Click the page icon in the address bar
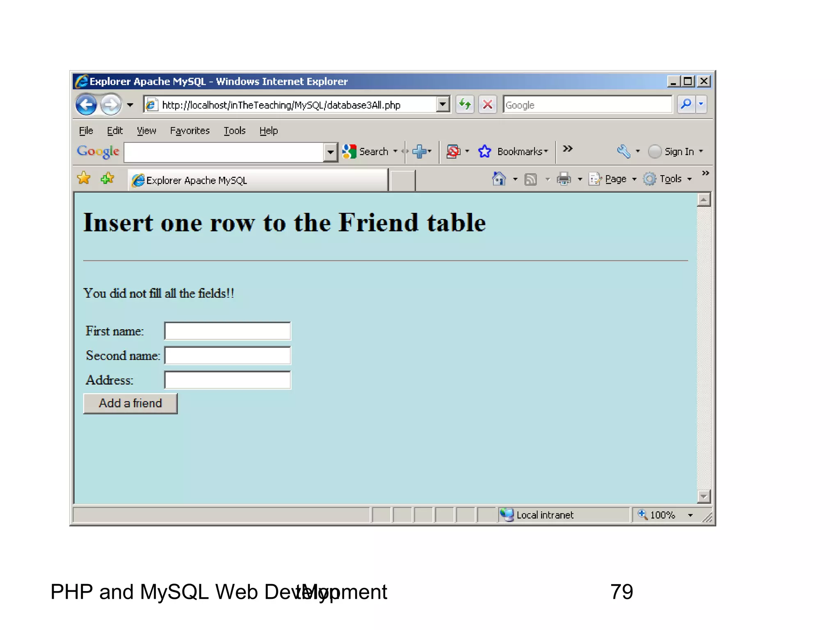Image resolution: width=840 pixels, height=630 pixels. pyautogui.click(x=151, y=105)
